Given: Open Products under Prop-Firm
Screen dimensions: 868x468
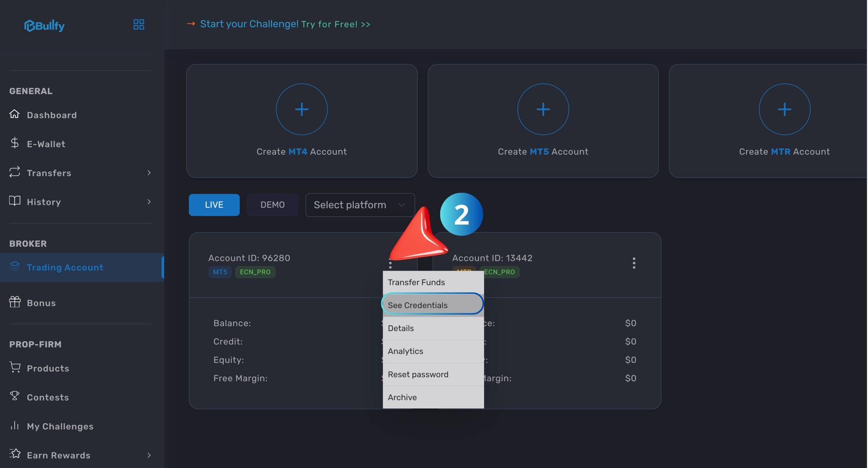Looking at the screenshot, I should coord(48,369).
